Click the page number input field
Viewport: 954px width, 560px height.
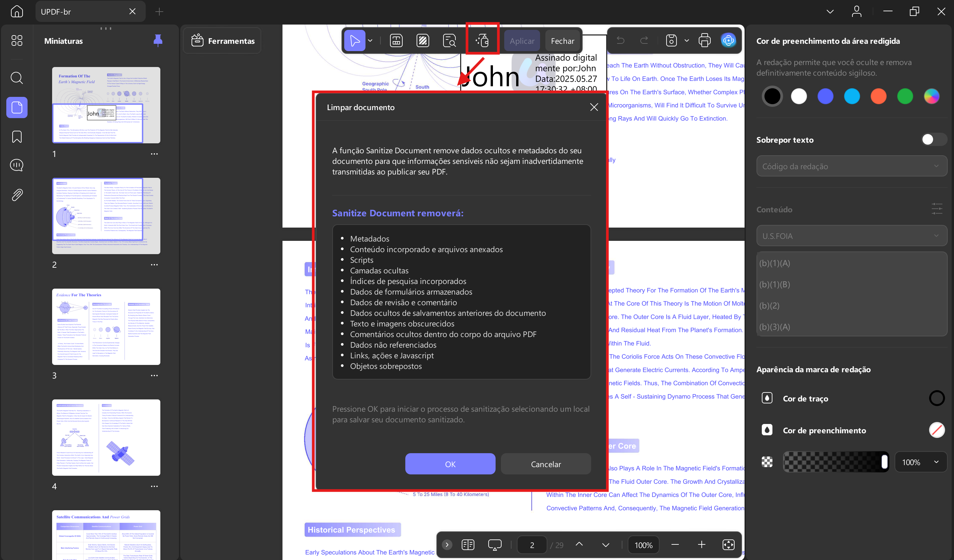click(x=532, y=544)
